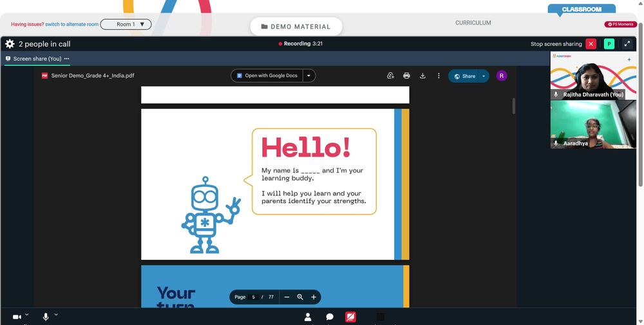This screenshot has width=644, height=325.
Task: Click the dark square icon in bottom bar
Action: 381,317
